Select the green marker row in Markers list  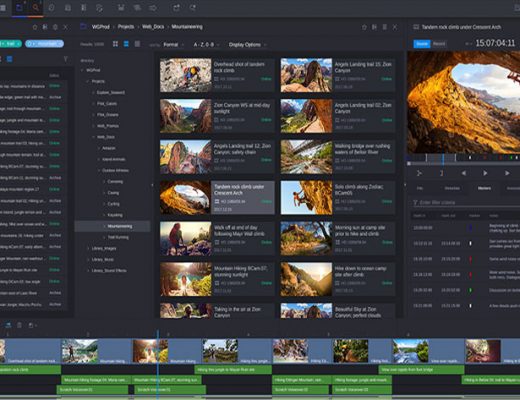click(x=465, y=290)
